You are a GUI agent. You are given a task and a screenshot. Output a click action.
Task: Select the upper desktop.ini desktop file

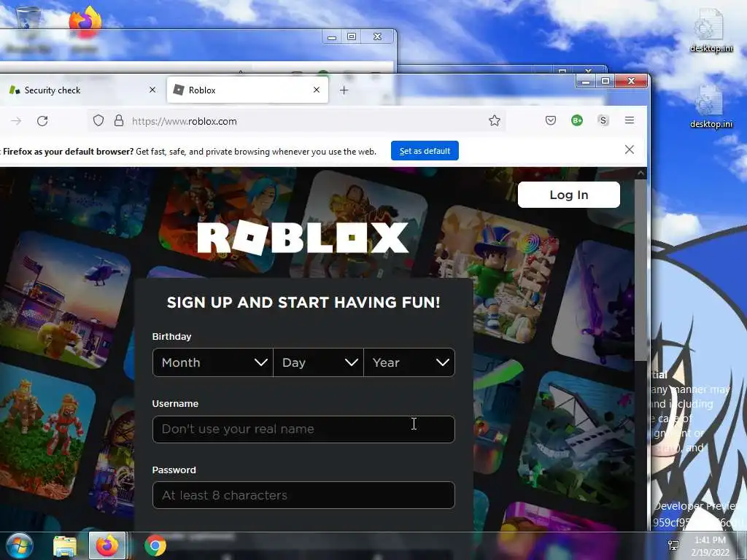click(x=711, y=31)
